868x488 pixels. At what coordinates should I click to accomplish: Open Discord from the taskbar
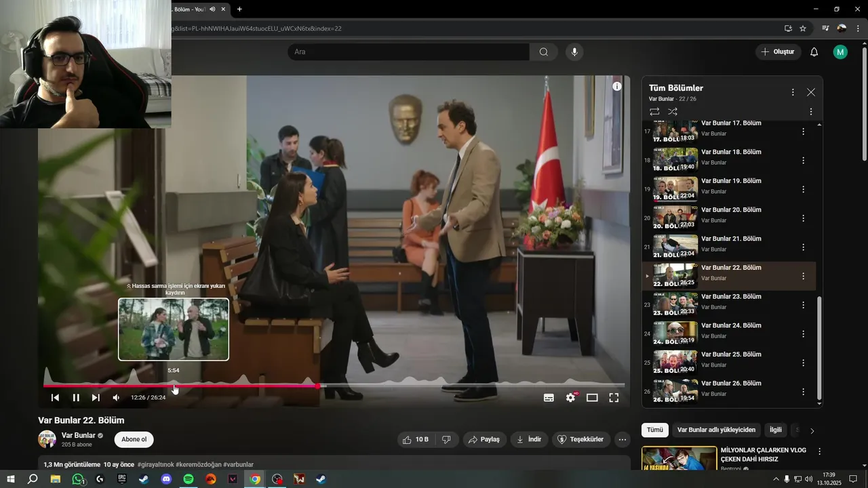(x=166, y=479)
